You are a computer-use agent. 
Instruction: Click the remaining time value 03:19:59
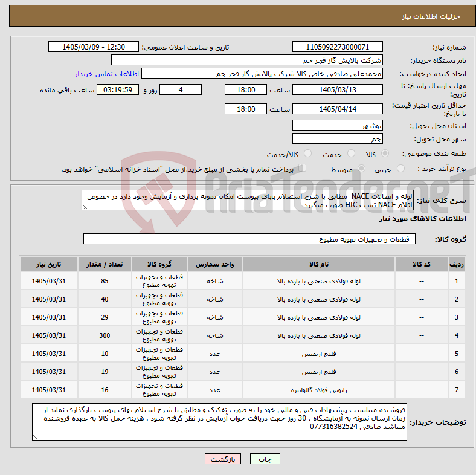click(x=118, y=89)
